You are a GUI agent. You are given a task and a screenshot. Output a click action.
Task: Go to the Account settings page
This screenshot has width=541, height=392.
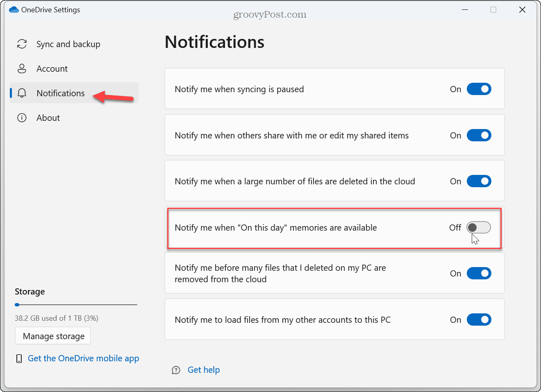pos(52,69)
